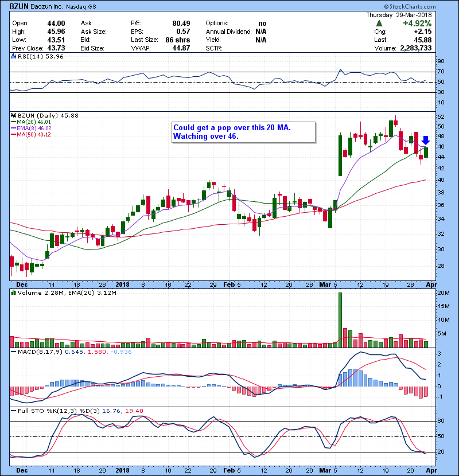
Task: Click the Volume value 2,283,733
Action: [x=416, y=48]
